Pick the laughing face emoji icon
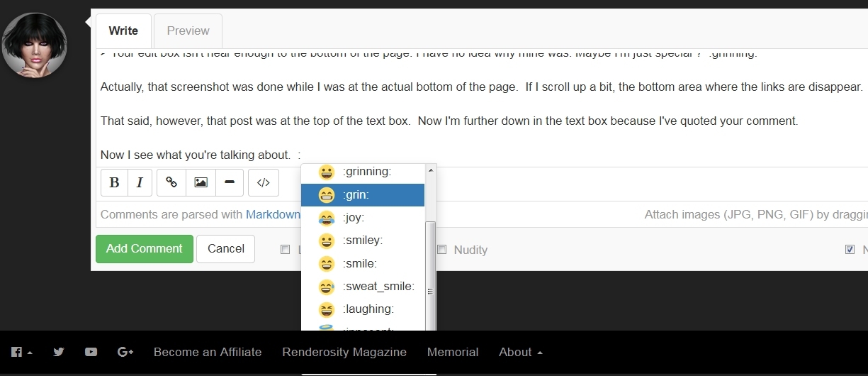The image size is (868, 376). (x=326, y=309)
